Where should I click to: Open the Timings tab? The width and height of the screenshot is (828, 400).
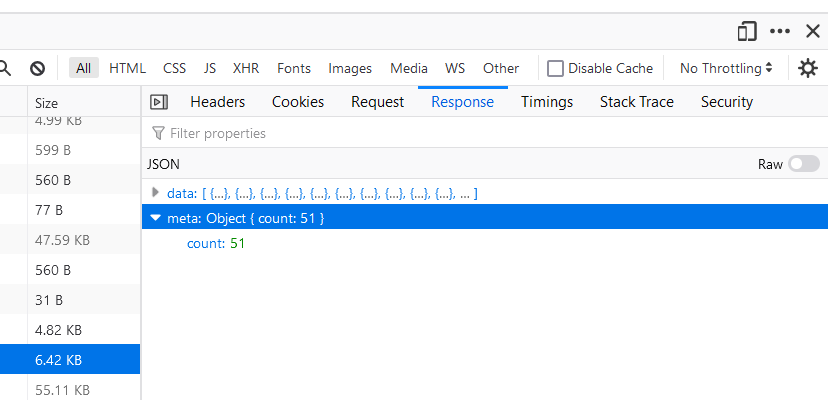(x=547, y=102)
